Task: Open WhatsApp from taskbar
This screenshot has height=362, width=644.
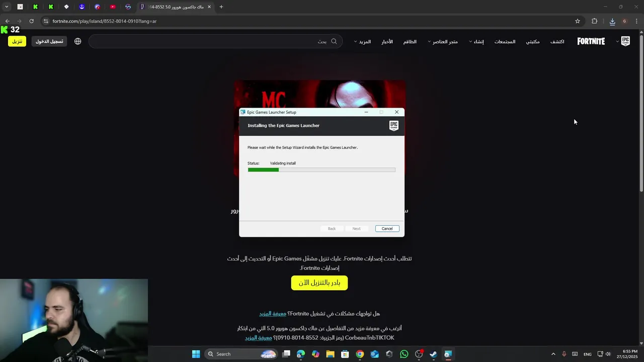Action: coord(404,354)
